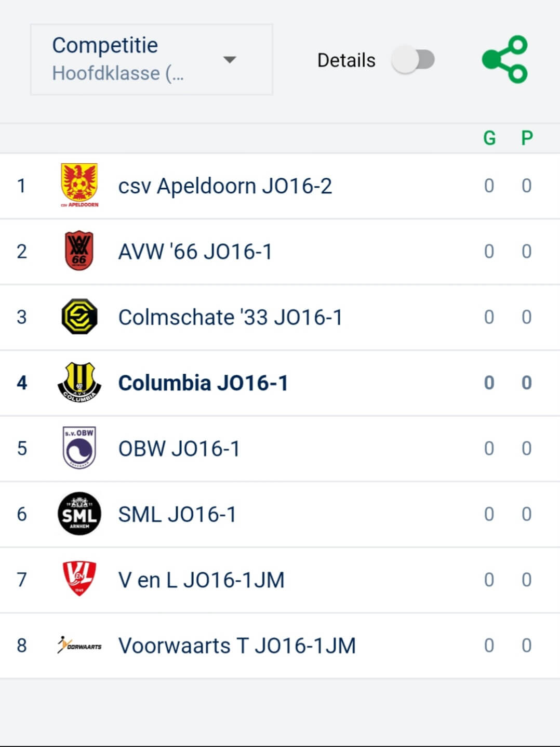The height and width of the screenshot is (747, 560).
Task: Click the SML Arnhem club logo
Action: (79, 514)
